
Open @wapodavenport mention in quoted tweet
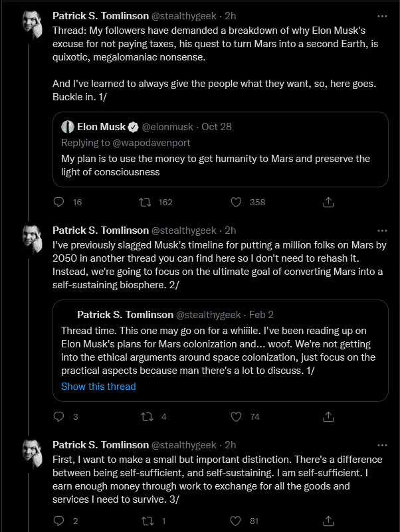pyautogui.click(x=151, y=143)
